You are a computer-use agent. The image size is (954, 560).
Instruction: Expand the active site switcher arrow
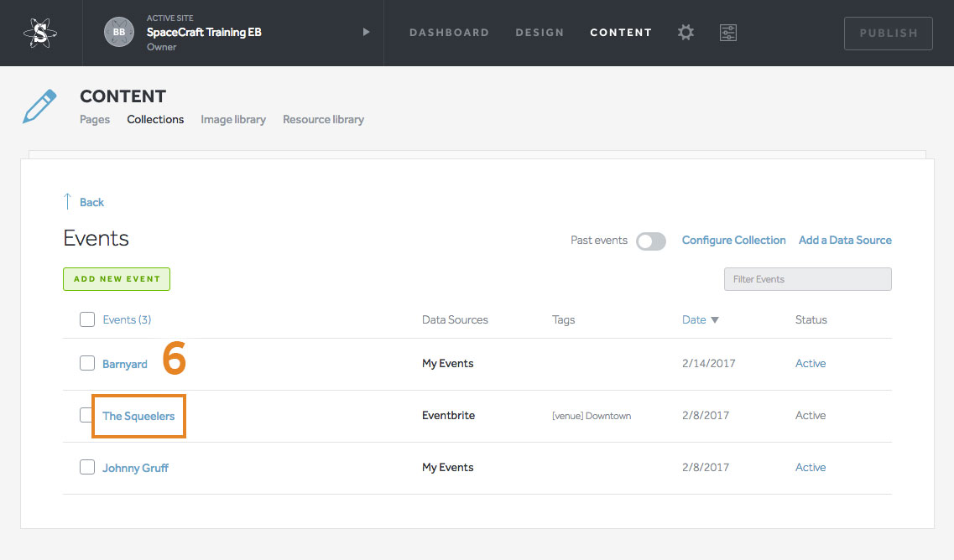[367, 32]
